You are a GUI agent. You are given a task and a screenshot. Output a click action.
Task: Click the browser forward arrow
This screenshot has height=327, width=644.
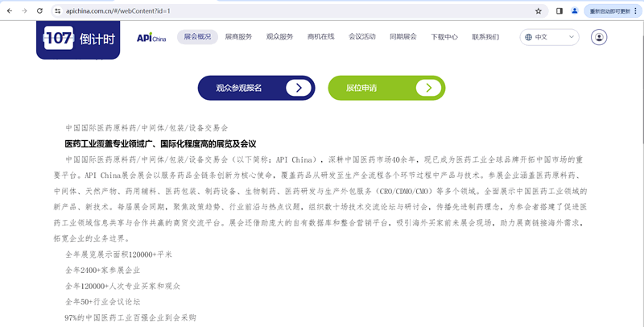pos(24,11)
